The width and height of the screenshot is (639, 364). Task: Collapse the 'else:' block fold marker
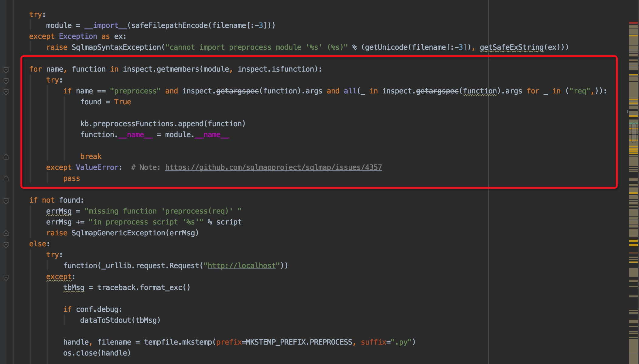(6, 244)
